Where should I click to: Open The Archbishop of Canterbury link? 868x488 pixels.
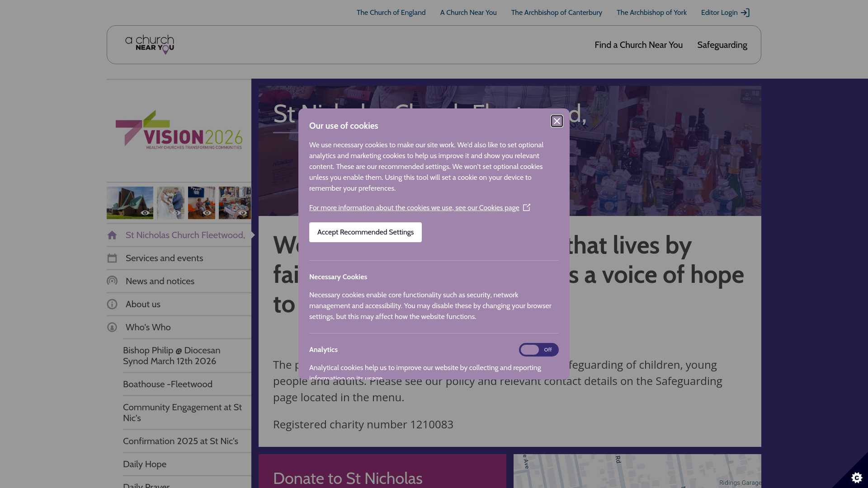click(557, 13)
